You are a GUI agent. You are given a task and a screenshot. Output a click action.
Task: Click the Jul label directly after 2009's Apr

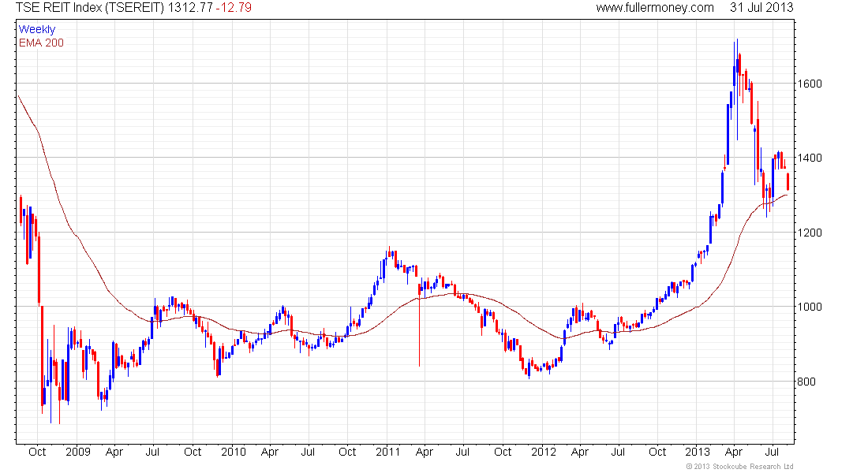click(152, 452)
